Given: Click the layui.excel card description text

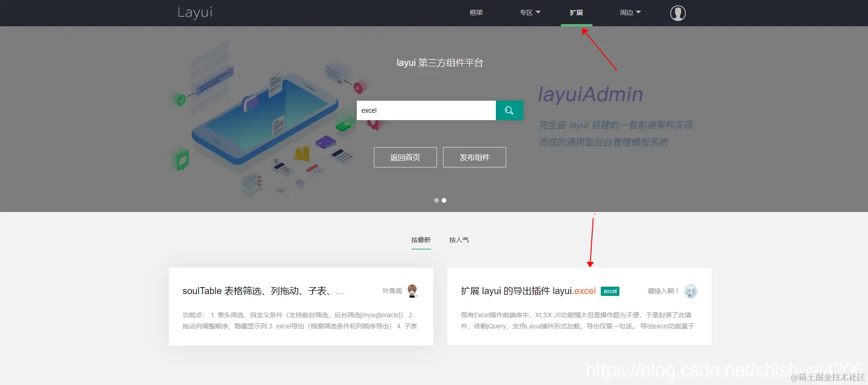Looking at the screenshot, I should (578, 321).
